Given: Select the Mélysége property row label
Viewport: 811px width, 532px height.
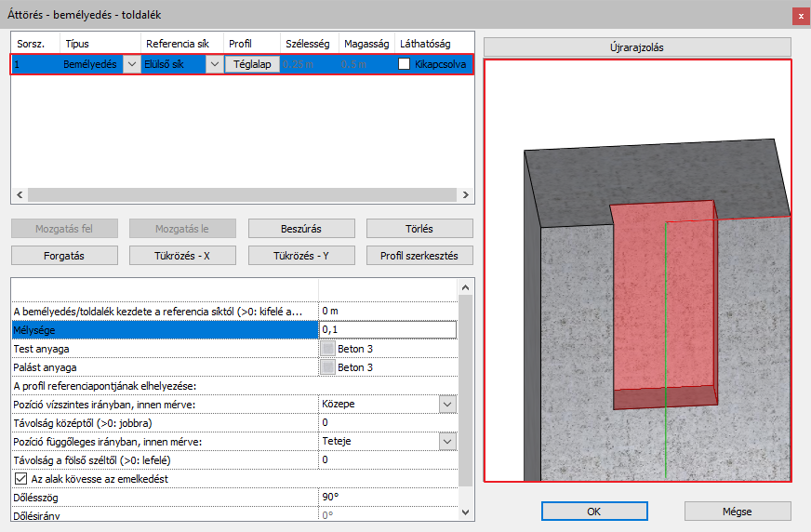Looking at the screenshot, I should [x=165, y=330].
